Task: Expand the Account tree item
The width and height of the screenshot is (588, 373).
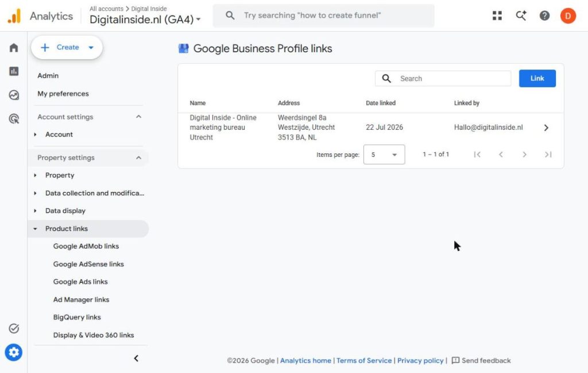Action: pyautogui.click(x=35, y=134)
